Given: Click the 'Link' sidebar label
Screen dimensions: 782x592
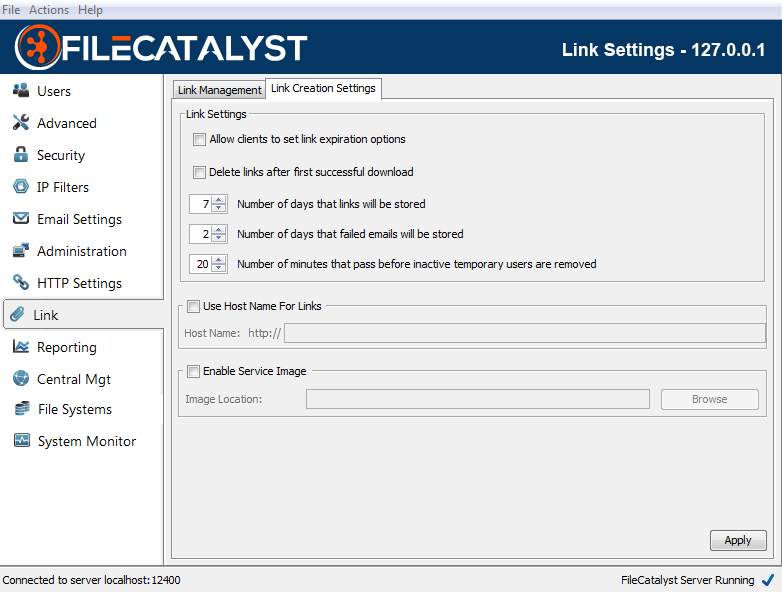Looking at the screenshot, I should (x=45, y=315).
